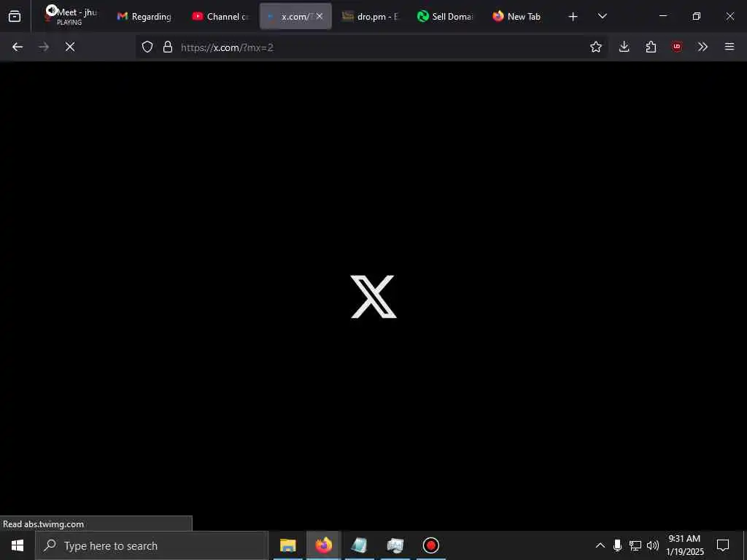Minimize the Firefox window
Screen dimensions: 747x560
click(662, 16)
